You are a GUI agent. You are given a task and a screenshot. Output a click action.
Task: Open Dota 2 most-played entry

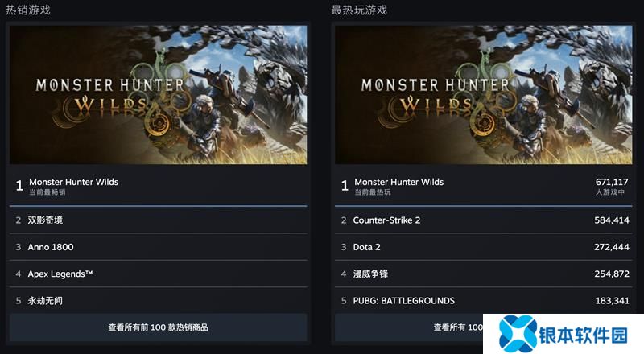tap(484, 247)
